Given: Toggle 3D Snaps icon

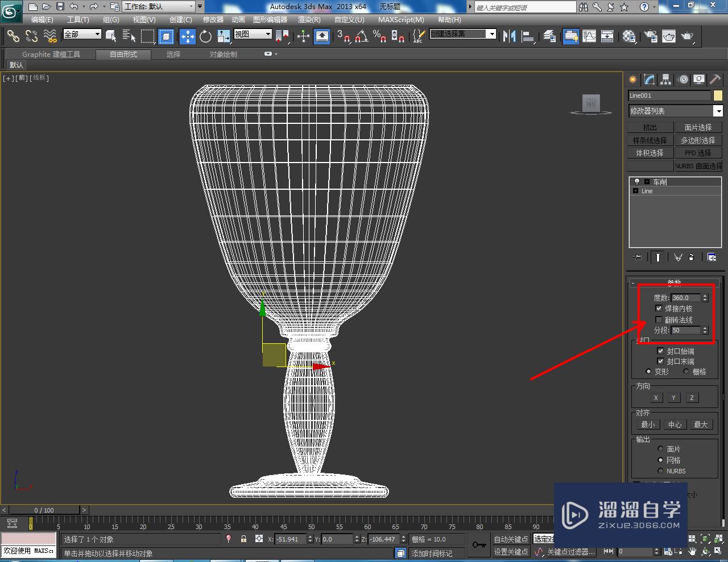Looking at the screenshot, I should click(343, 36).
